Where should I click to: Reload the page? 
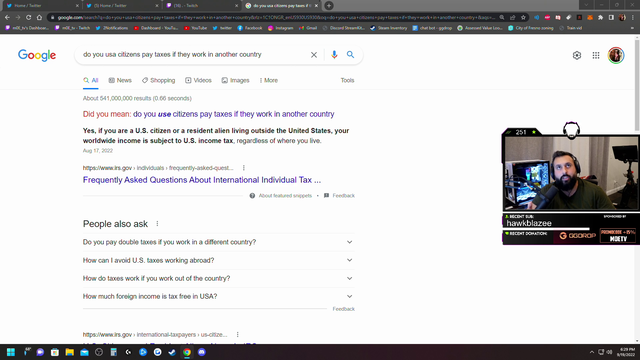pos(29,18)
